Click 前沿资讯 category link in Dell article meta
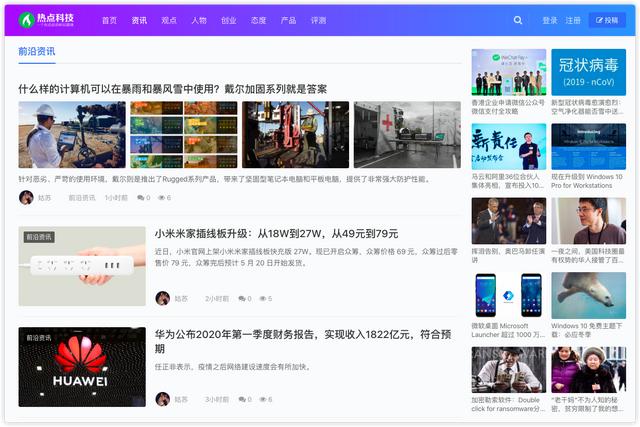This screenshot has height=427, width=640. click(82, 198)
